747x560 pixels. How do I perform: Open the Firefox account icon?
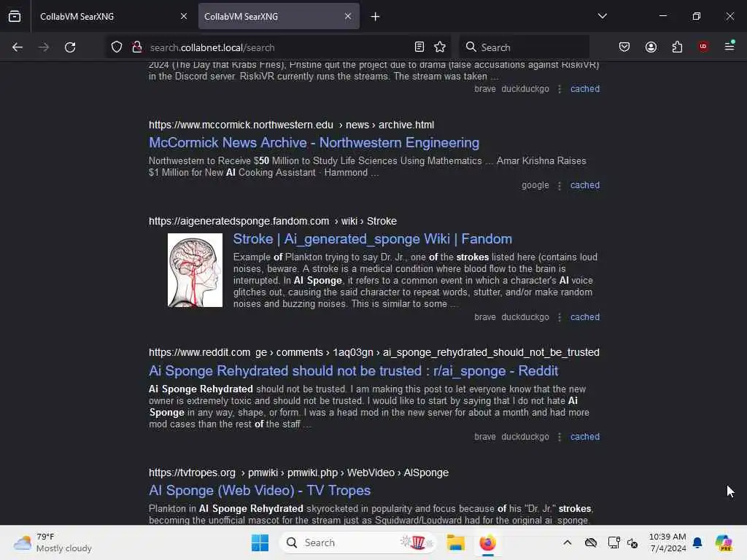point(651,47)
